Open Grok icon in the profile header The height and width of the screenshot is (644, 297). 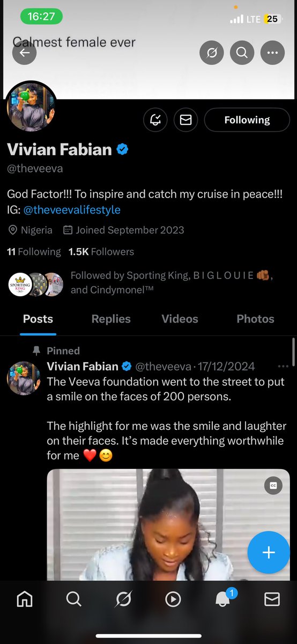pos(211,53)
